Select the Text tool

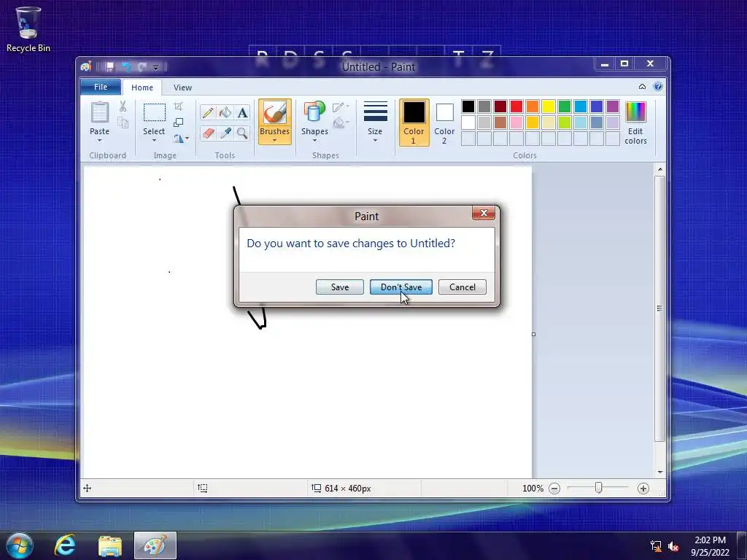pyautogui.click(x=242, y=113)
